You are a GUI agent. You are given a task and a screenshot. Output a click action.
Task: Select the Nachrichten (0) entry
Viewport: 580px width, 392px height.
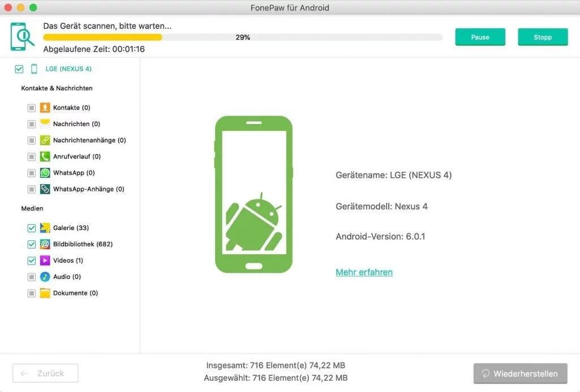pos(76,124)
